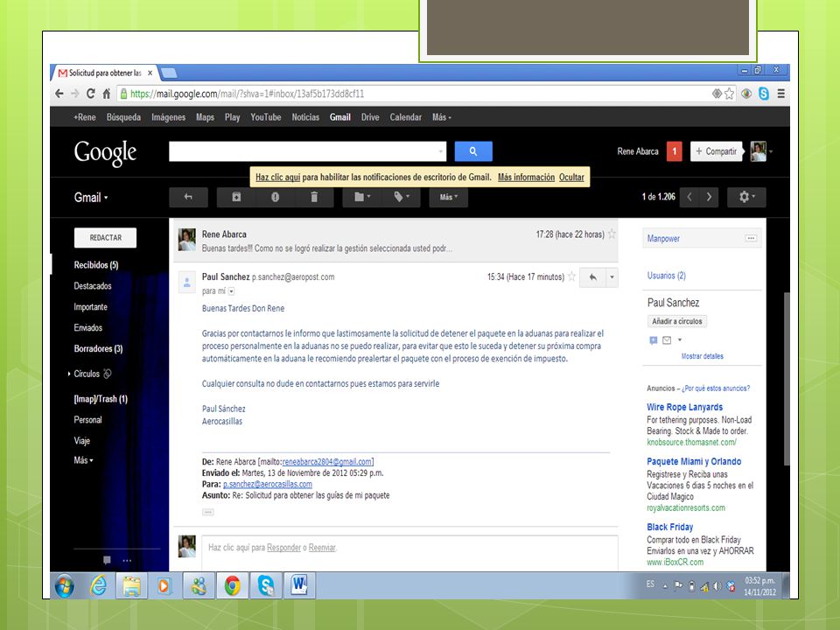Click 'Ocultar' in the notification banner
This screenshot has height=630, width=840.
pos(571,178)
